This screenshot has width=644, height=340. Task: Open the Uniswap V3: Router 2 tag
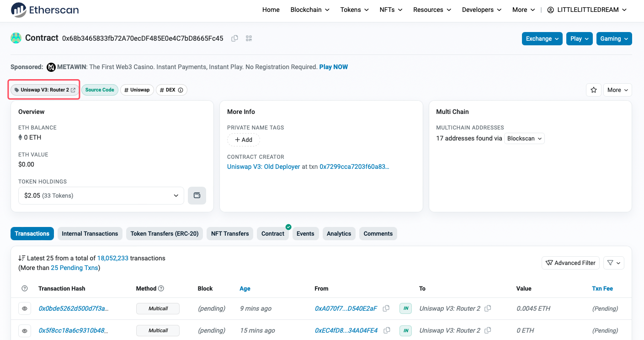(44, 90)
